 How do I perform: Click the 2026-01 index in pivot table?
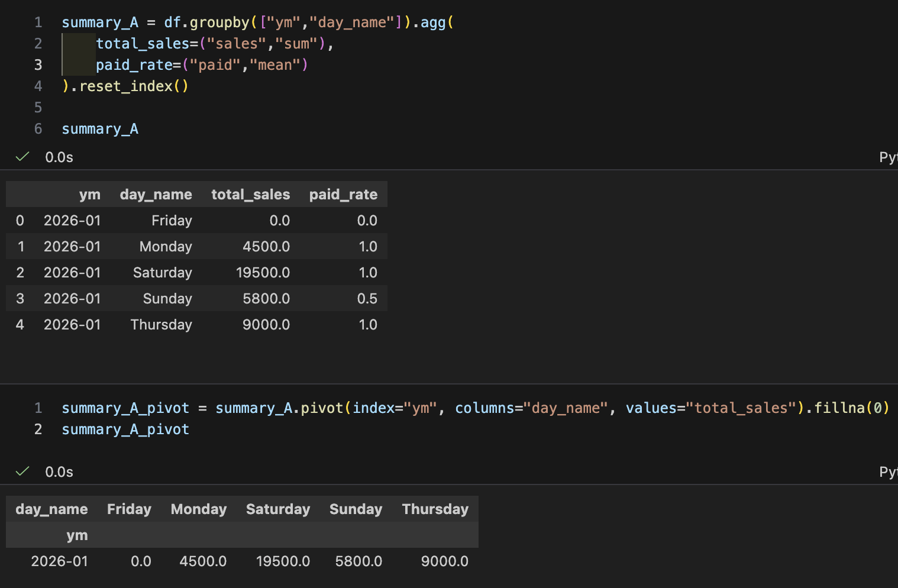59,561
